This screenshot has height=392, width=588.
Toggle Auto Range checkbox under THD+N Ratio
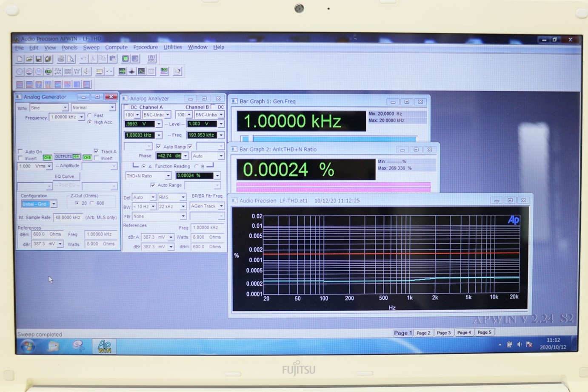point(153,185)
